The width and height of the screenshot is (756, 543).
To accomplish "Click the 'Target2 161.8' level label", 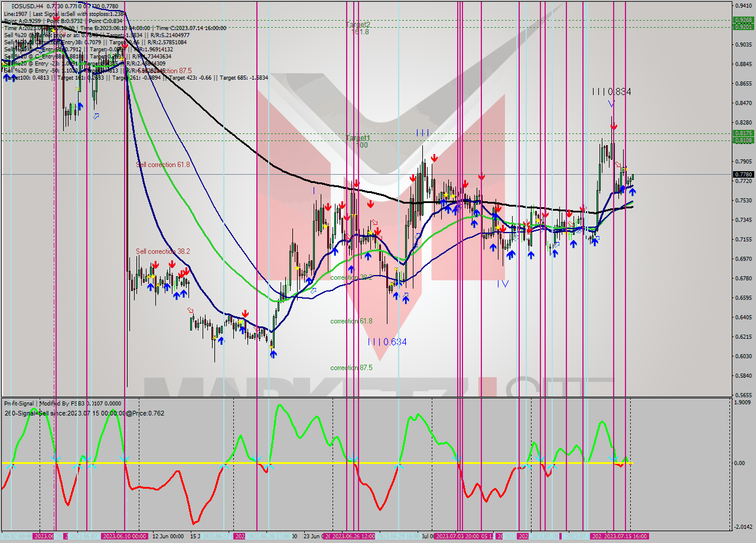I will [358, 28].
